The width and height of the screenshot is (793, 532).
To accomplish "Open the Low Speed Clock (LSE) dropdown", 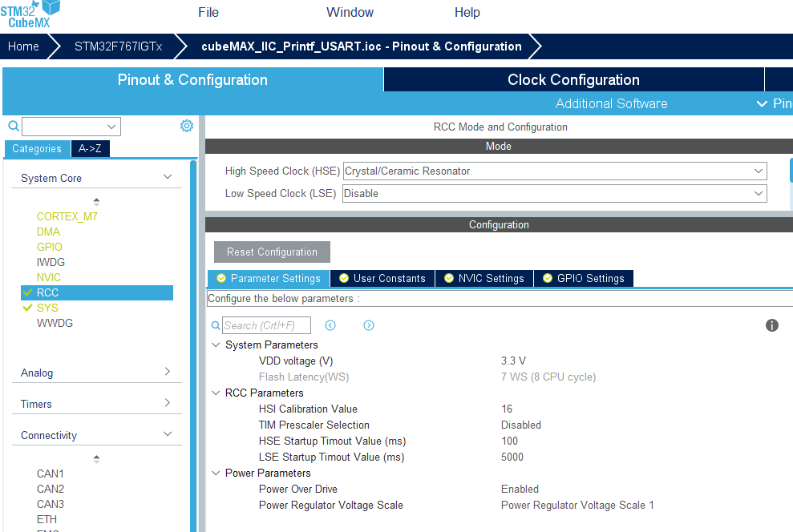I will pyautogui.click(x=555, y=194).
